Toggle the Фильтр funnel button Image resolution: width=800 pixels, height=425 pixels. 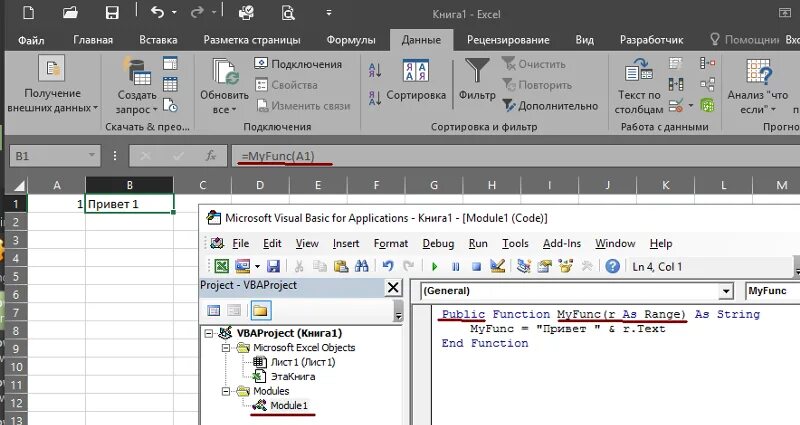click(x=477, y=79)
